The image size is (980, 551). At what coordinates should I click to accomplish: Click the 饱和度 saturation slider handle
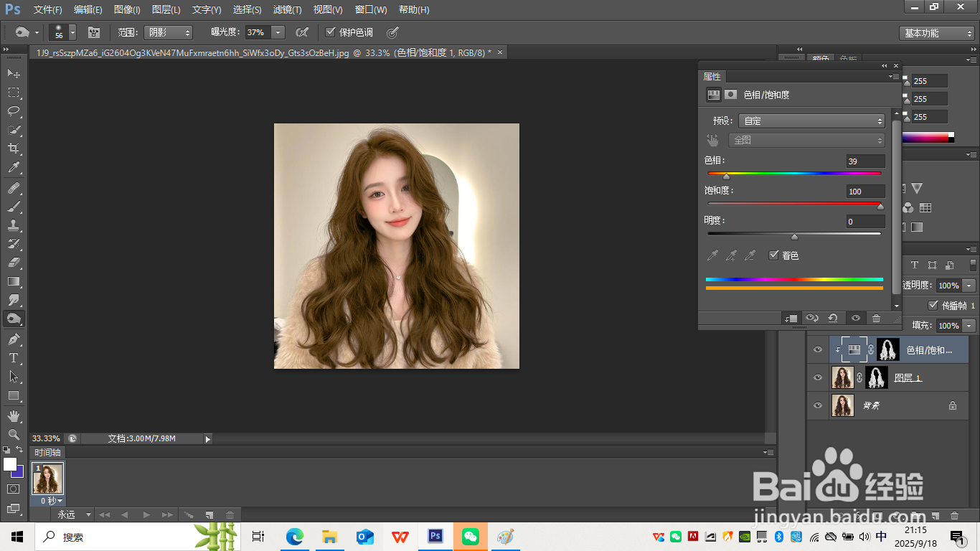[x=880, y=207]
